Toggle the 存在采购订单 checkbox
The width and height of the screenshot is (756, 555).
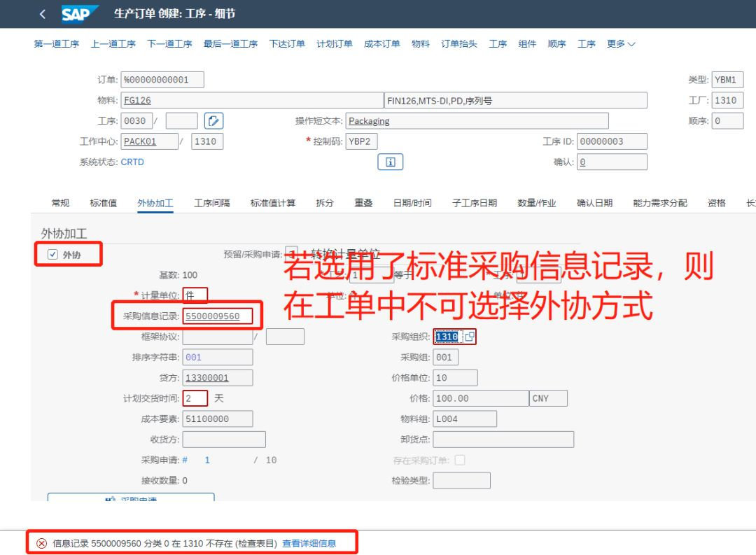point(460,461)
